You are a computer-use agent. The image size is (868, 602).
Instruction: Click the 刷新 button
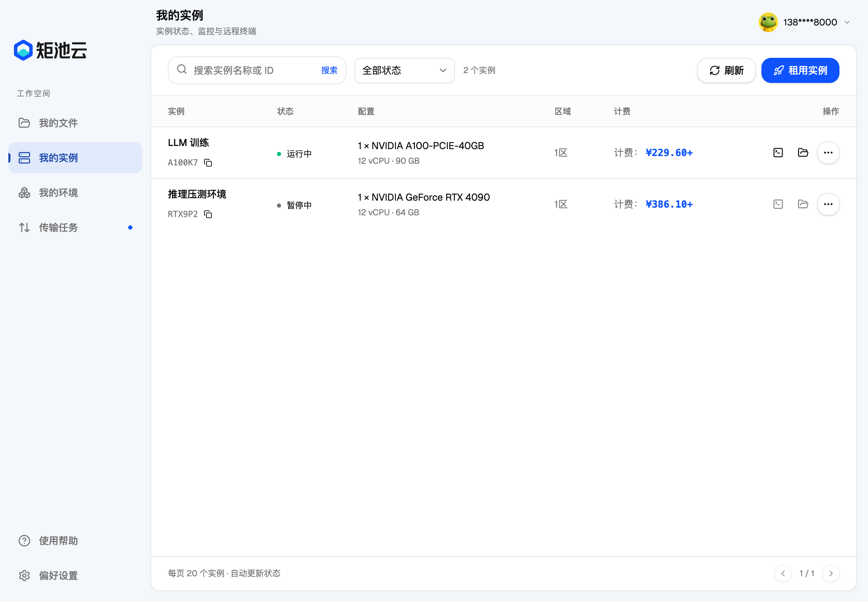(x=726, y=70)
